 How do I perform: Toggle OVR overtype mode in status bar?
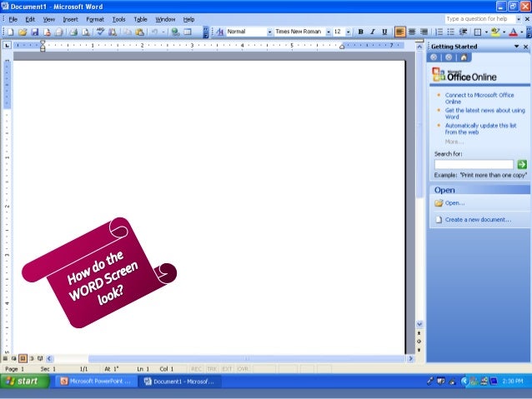point(243,369)
